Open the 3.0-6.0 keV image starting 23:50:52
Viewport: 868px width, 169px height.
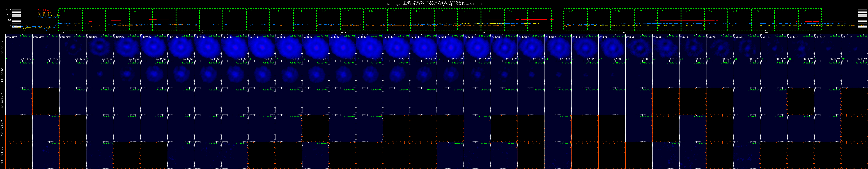(423, 48)
